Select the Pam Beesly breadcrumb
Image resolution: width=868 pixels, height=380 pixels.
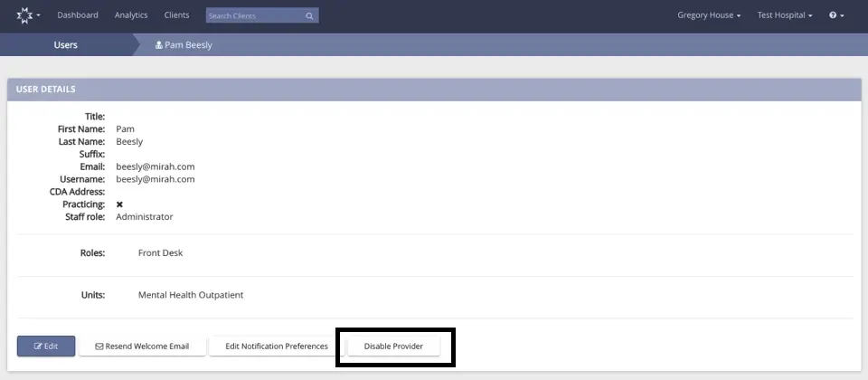(x=184, y=45)
